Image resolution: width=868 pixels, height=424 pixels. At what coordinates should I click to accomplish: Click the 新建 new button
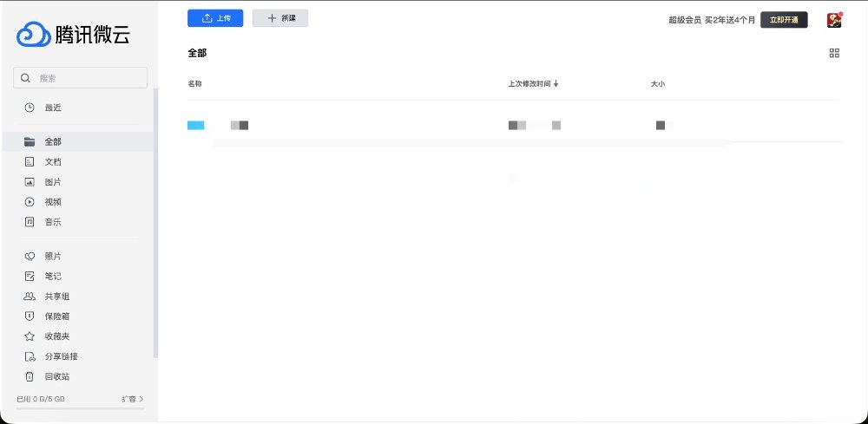280,18
